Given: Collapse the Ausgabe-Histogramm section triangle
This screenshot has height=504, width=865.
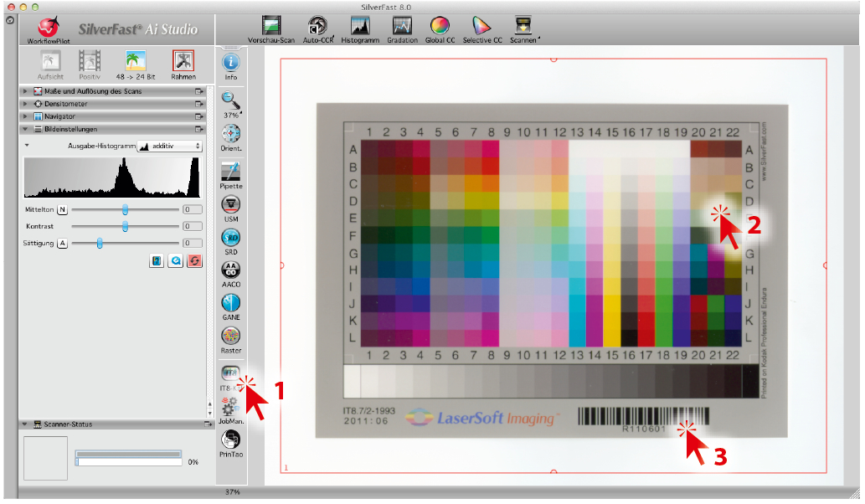Looking at the screenshot, I should point(27,146).
